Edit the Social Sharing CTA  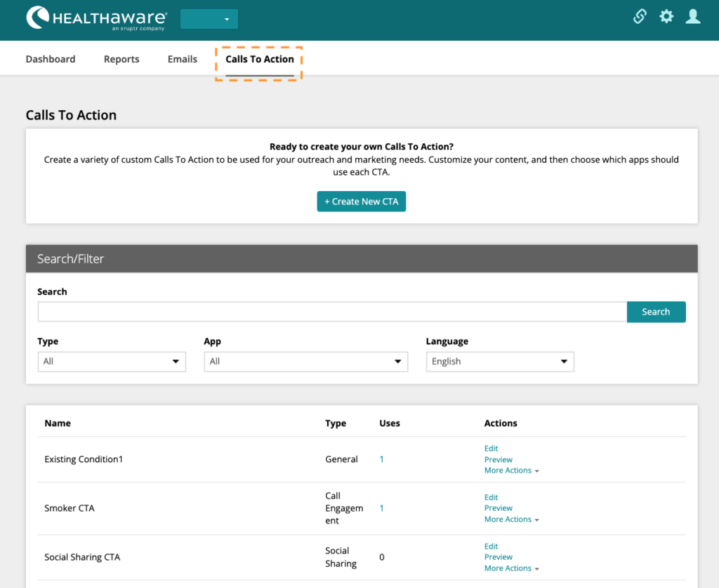(x=491, y=547)
